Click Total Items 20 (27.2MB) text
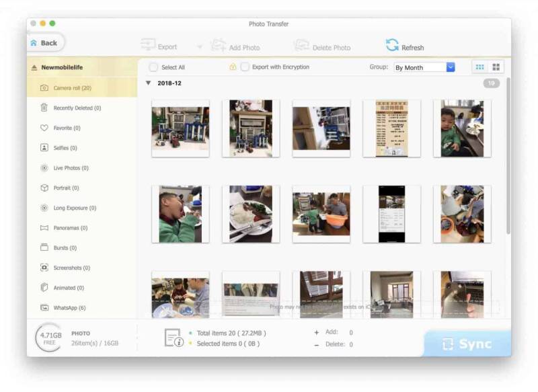The image size is (538, 392). pyautogui.click(x=231, y=333)
